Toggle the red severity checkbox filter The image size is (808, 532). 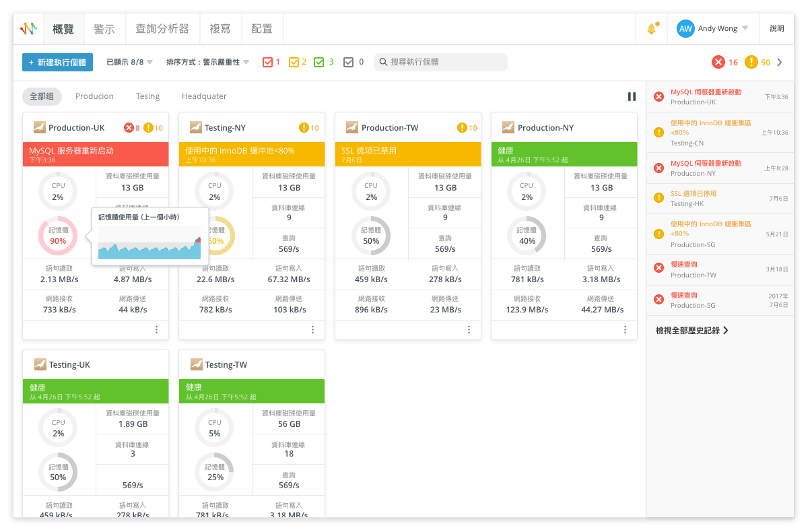(267, 63)
